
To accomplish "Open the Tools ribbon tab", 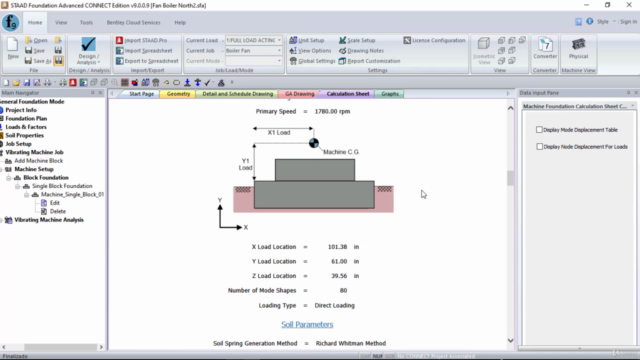I will [x=86, y=22].
